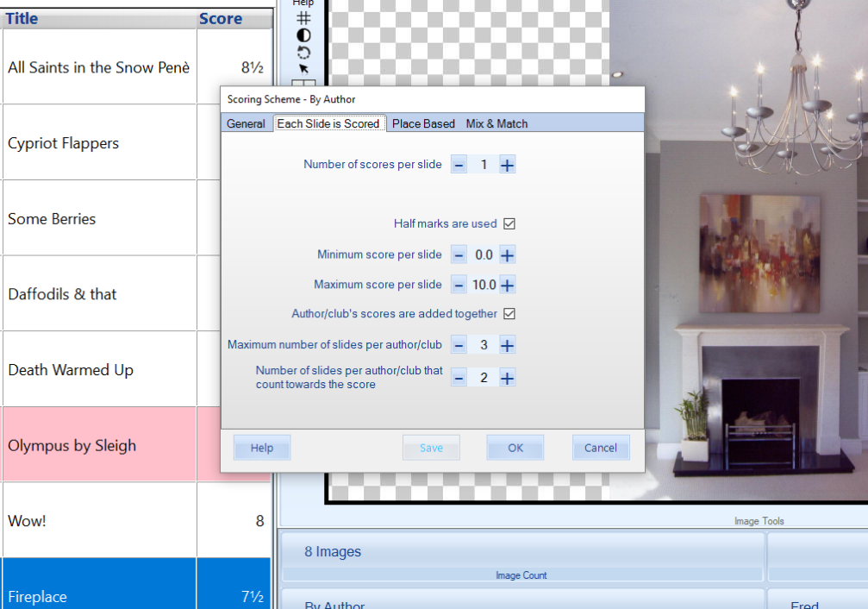The width and height of the screenshot is (868, 609).
Task: Click the rotate dotted-circle icon
Action: 303,53
